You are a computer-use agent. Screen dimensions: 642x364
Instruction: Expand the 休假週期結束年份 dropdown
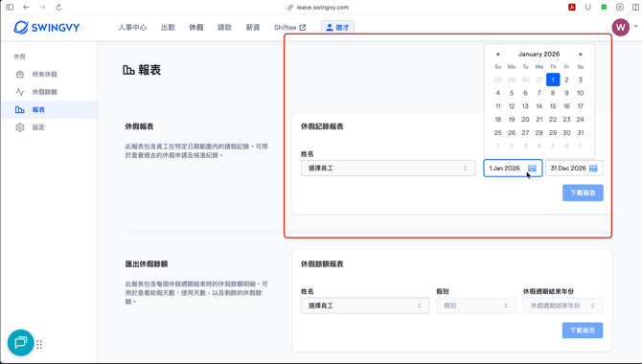[x=562, y=306]
